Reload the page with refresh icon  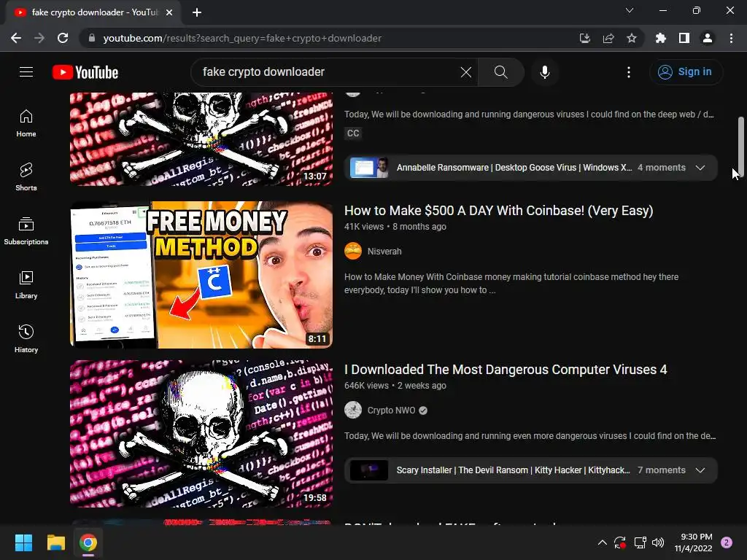click(x=63, y=38)
